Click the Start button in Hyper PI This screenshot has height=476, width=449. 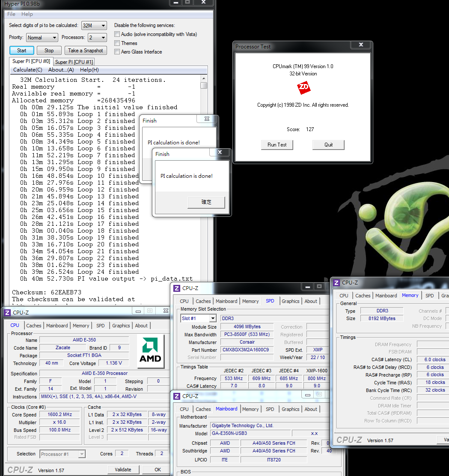coord(21,51)
